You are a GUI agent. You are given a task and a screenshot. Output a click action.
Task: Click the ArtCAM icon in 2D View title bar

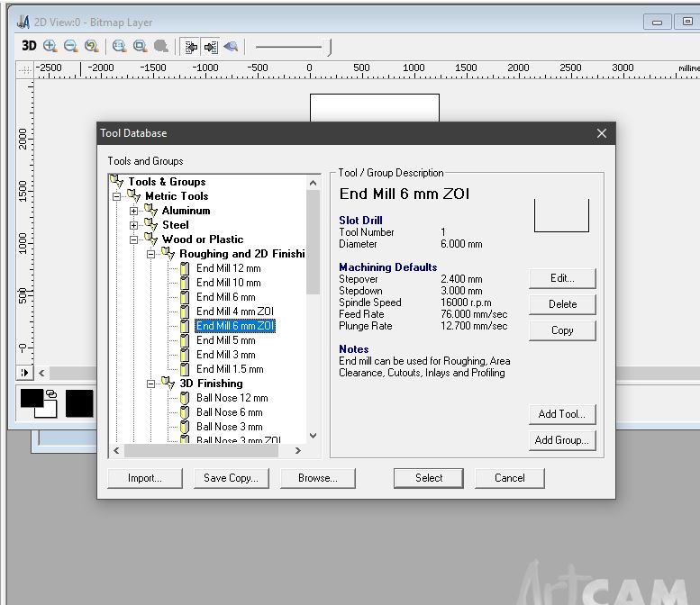23,22
